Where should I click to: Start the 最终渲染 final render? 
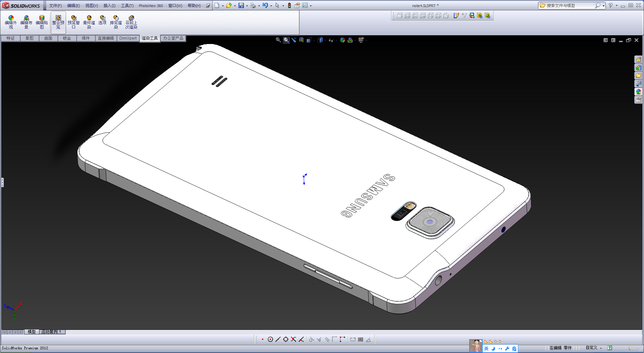tap(89, 22)
